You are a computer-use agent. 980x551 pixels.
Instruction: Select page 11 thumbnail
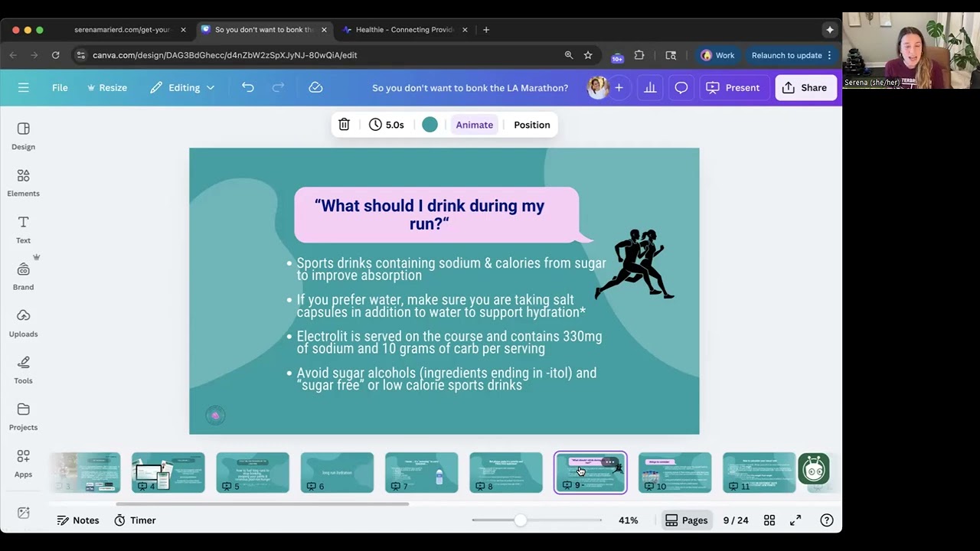tap(759, 472)
